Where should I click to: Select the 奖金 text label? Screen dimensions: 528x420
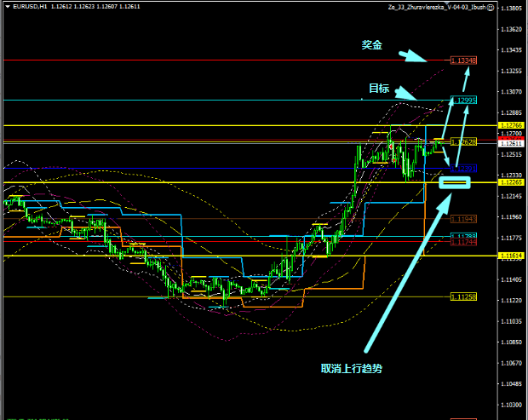371,46
